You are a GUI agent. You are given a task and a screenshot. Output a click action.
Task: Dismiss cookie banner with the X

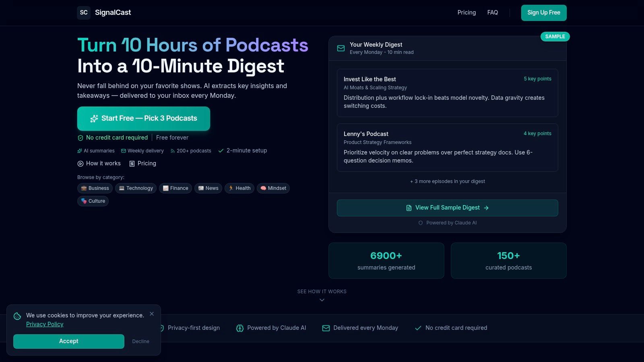click(x=152, y=314)
